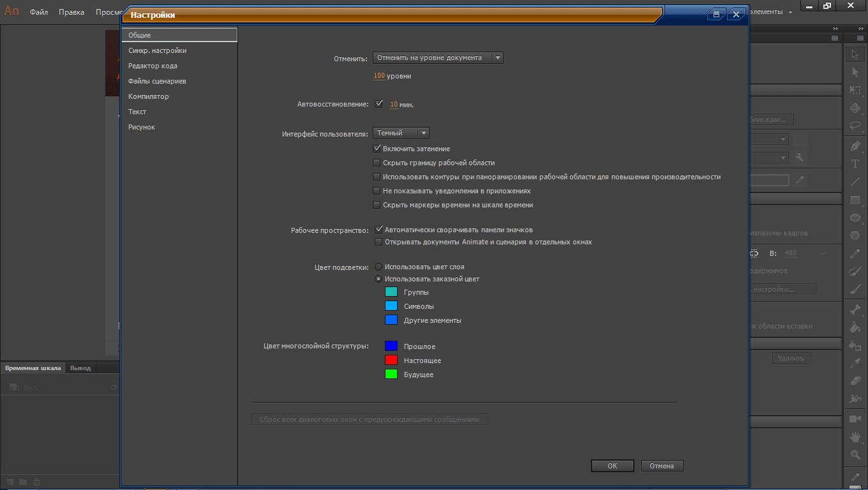Open Tools panel options menu icon
This screenshot has width=868, height=490.
tap(860, 38)
